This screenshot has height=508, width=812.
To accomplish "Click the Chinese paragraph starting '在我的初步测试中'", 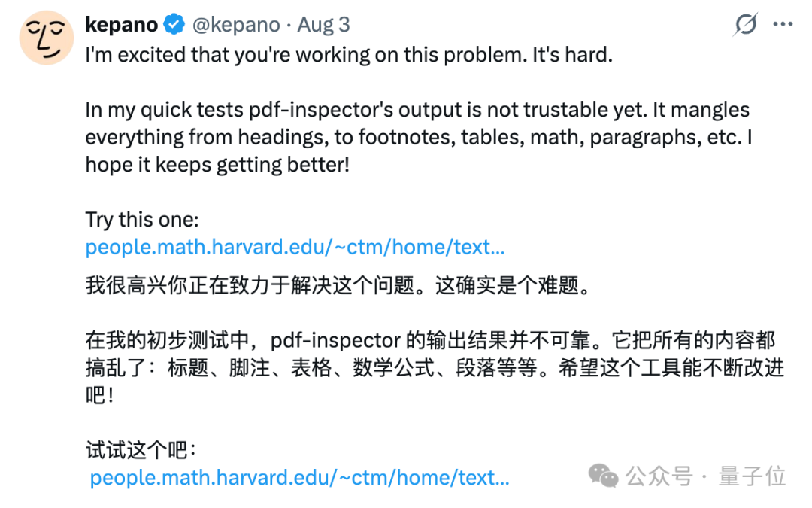I will coord(435,367).
